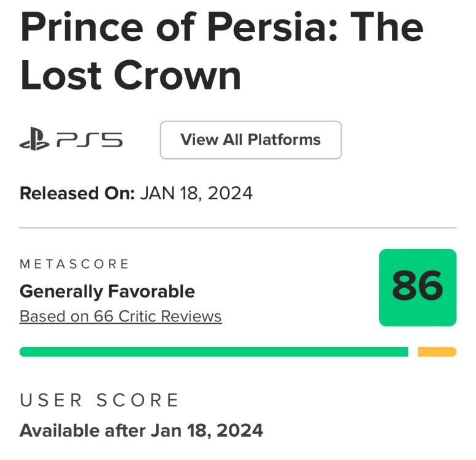Screen dimensions: 476x460
Task: Click the green portion of the score bar
Action: point(213,351)
